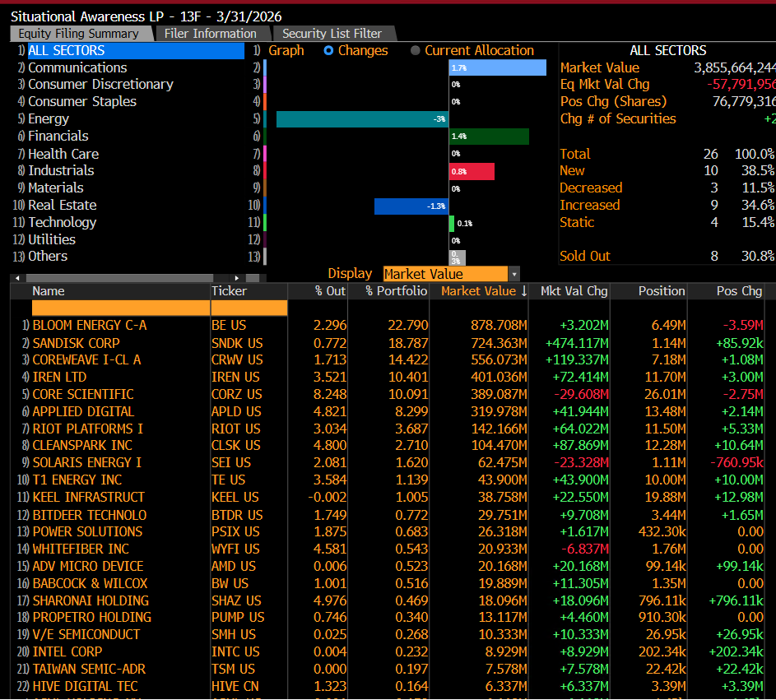Click the Display dropdown arrow
Viewport: 776px width, 700px height.
[x=514, y=274]
